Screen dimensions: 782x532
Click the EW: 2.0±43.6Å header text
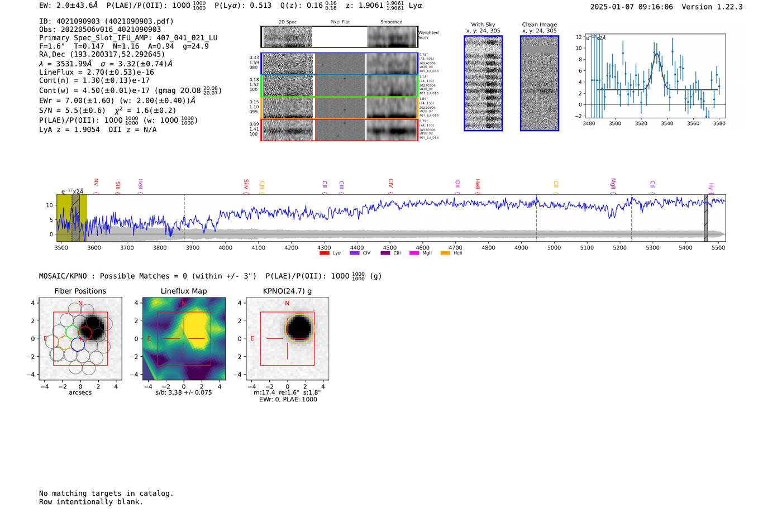point(68,6)
